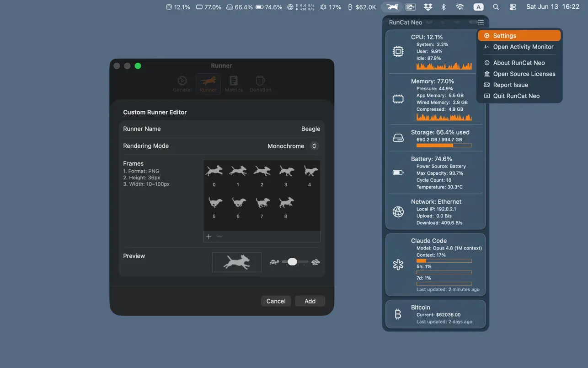This screenshot has width=588, height=368.
Task: Select Report Issue from the menu
Action: click(x=519, y=85)
